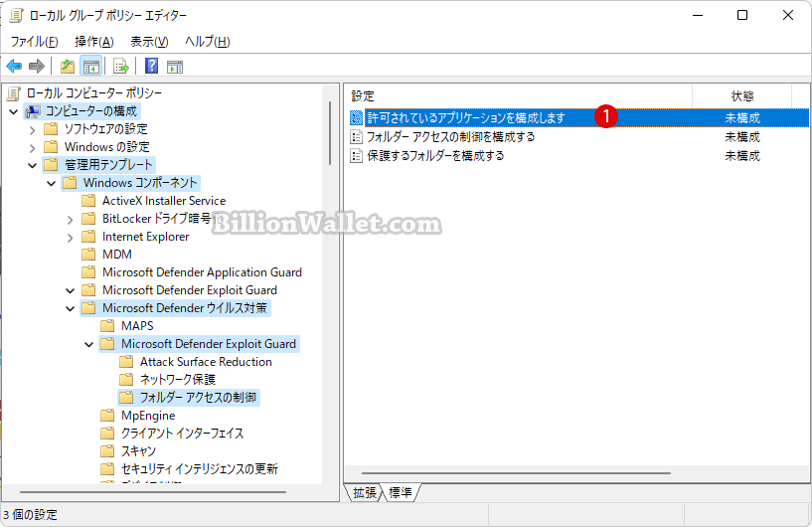Open Help via the question mark icon

coord(152,67)
